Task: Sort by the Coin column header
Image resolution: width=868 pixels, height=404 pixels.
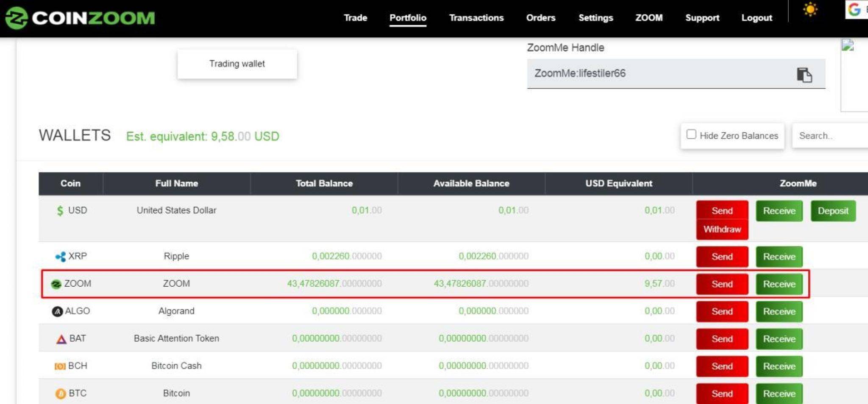Action: (70, 184)
